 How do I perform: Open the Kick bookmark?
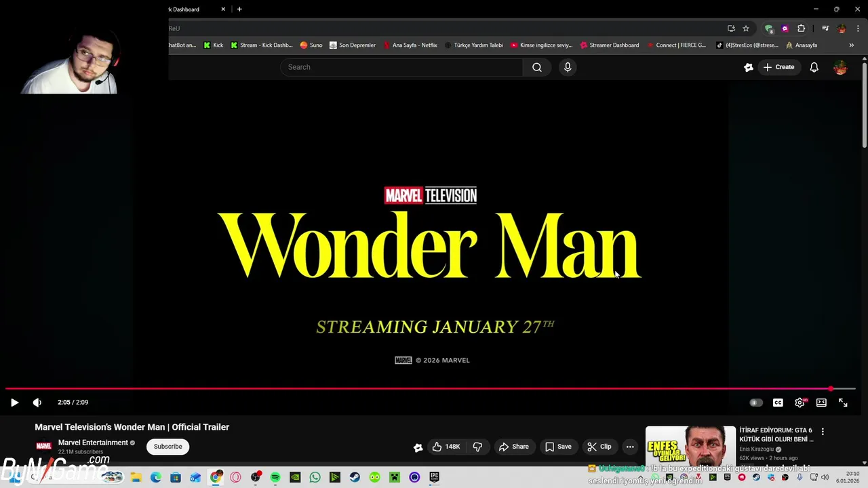pyautogui.click(x=213, y=45)
